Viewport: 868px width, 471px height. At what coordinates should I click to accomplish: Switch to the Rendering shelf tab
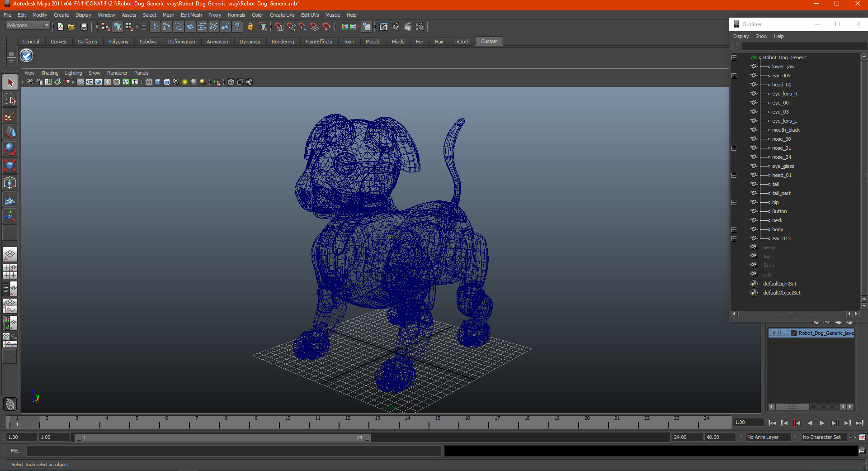283,42
